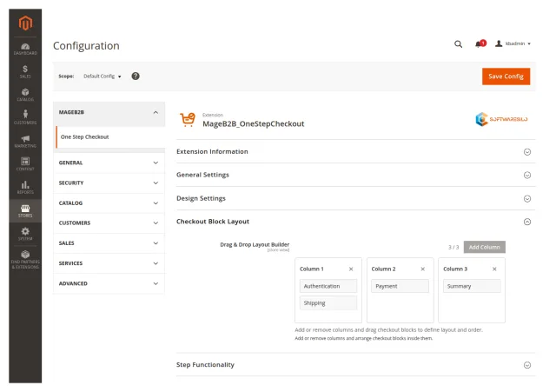Image resolution: width=556 pixels, height=392 pixels.
Task: Open the Reports sidebar icon
Action: coord(25,188)
